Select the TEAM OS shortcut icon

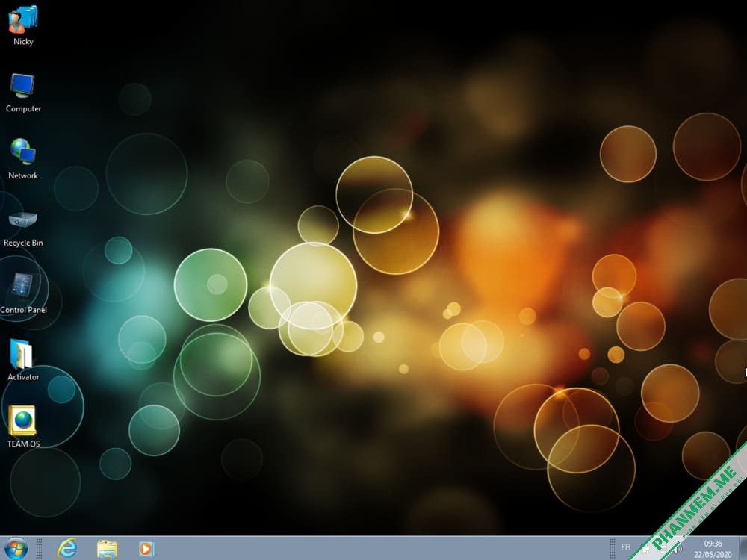tap(22, 420)
